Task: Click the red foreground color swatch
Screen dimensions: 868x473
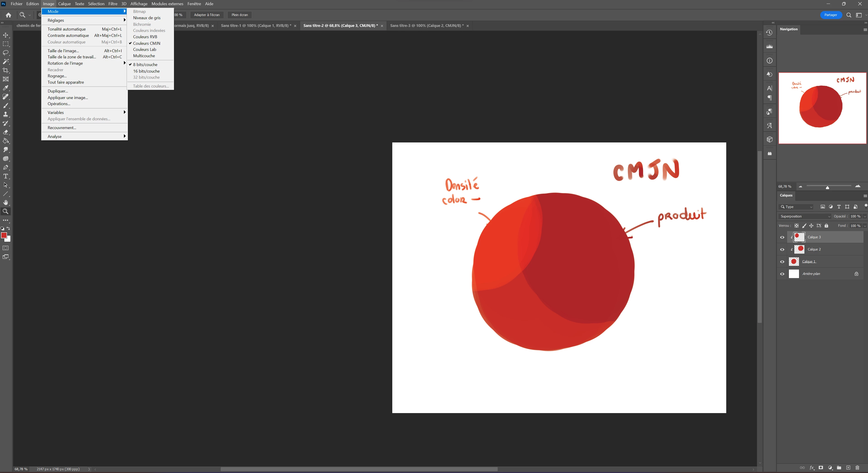Action: pyautogui.click(x=4, y=235)
